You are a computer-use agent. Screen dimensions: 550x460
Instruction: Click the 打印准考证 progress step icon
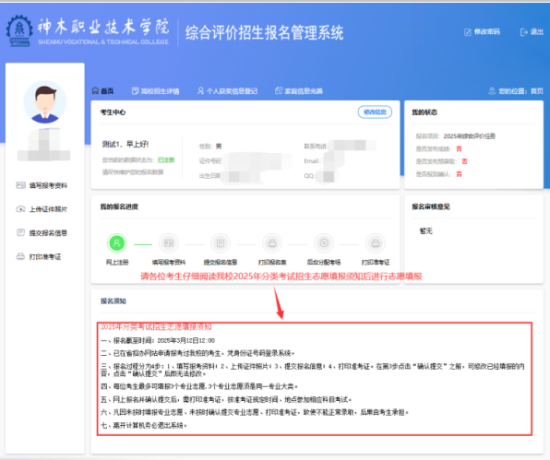[x=376, y=243]
